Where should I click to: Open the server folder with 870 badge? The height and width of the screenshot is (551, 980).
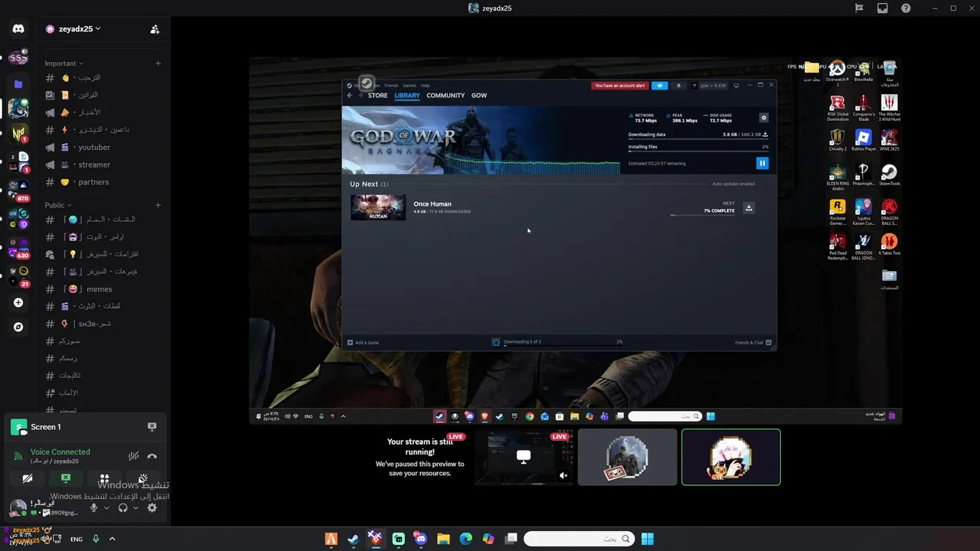click(18, 190)
